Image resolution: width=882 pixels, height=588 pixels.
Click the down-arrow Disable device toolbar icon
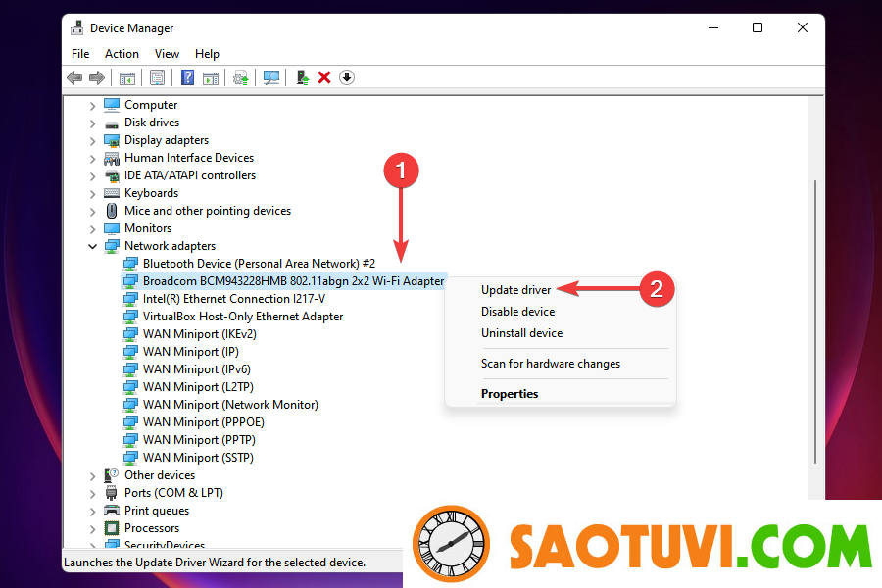coord(347,77)
